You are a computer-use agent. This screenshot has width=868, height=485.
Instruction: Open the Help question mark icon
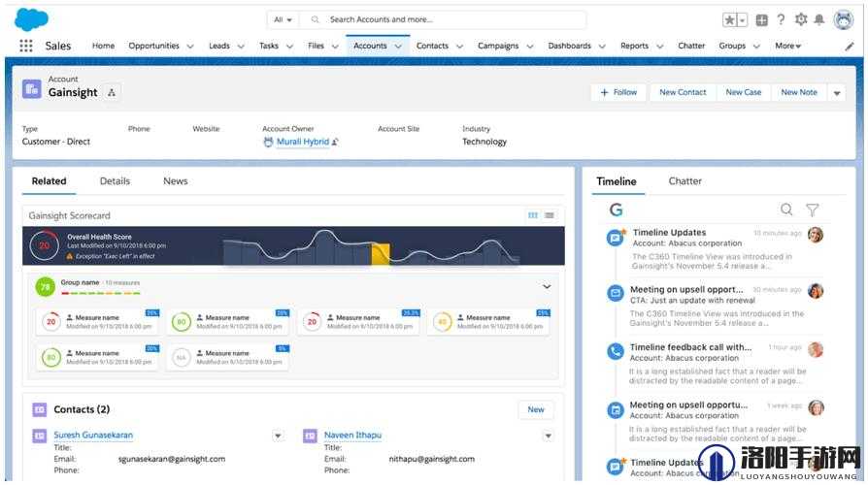pyautogui.click(x=781, y=20)
